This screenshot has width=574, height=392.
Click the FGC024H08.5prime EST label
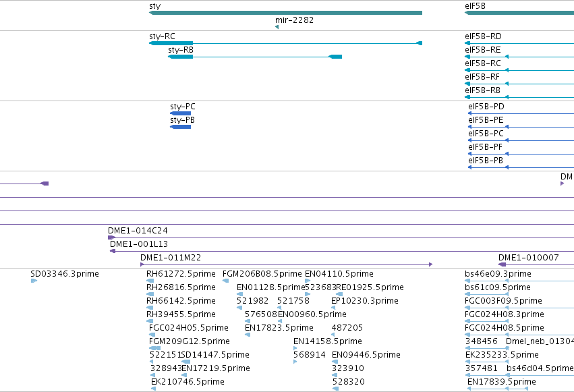(x=505, y=328)
